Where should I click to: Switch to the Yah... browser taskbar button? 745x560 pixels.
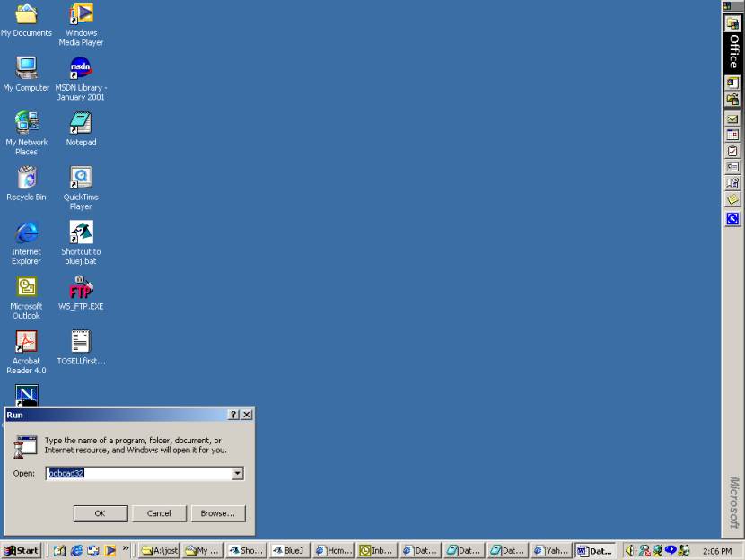(552, 550)
